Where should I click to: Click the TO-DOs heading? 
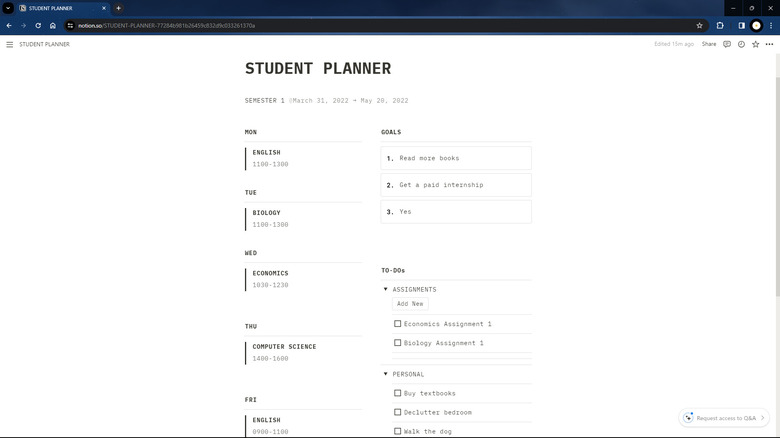(393, 270)
